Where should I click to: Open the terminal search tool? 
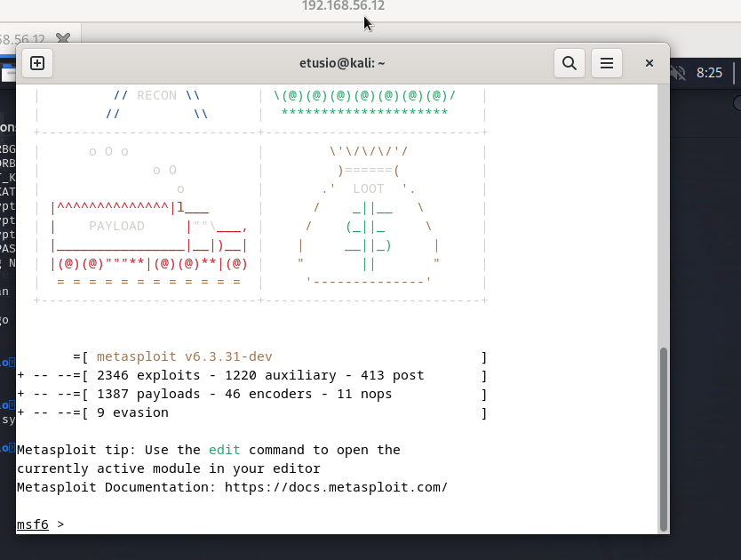point(570,63)
